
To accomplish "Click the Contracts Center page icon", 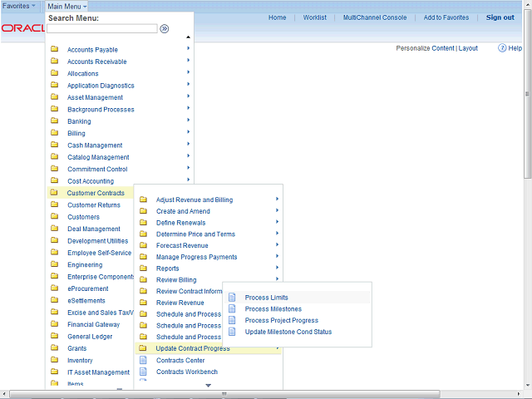I will point(144,360).
